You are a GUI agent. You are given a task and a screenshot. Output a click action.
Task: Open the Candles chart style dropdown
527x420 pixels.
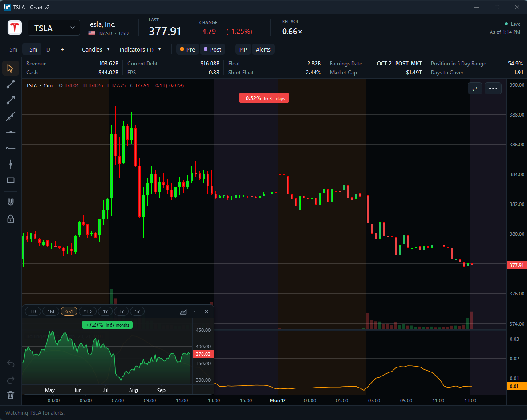tap(96, 49)
